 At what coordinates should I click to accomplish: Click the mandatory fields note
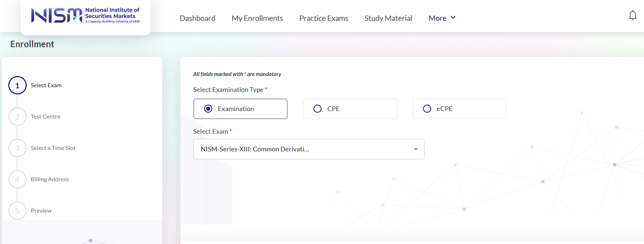click(237, 74)
